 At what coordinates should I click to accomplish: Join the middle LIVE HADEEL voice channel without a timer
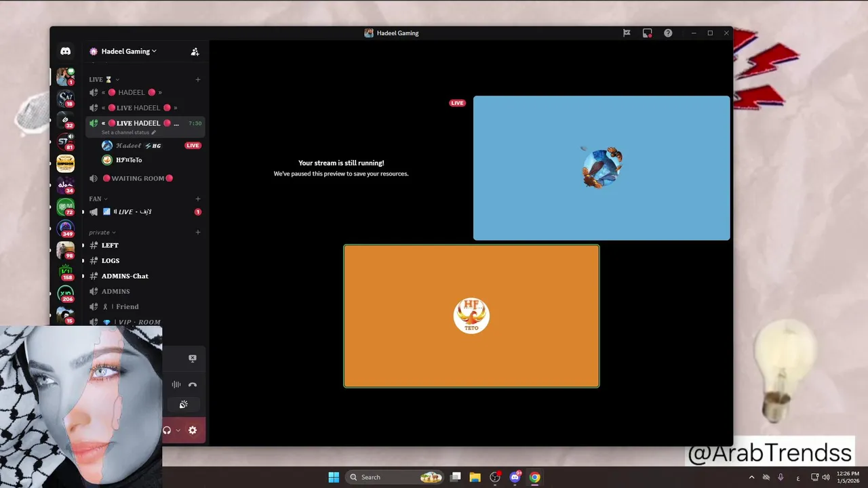[x=145, y=108]
